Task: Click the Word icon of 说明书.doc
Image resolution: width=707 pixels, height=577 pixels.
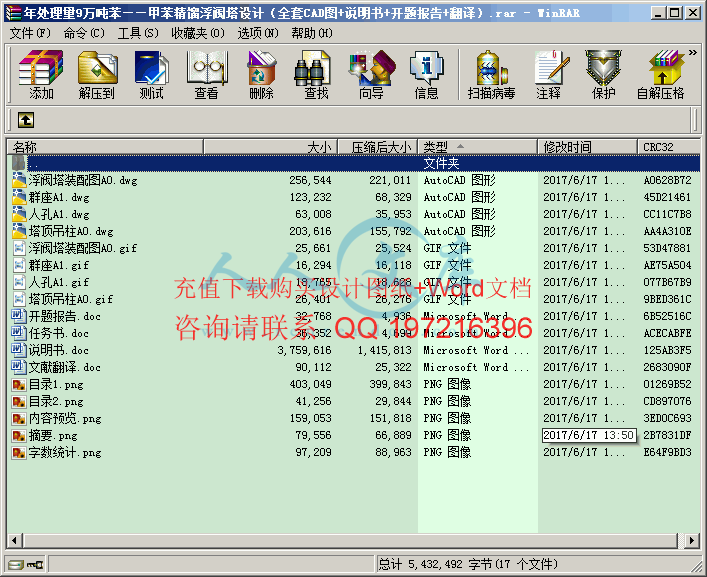Action: pos(18,350)
